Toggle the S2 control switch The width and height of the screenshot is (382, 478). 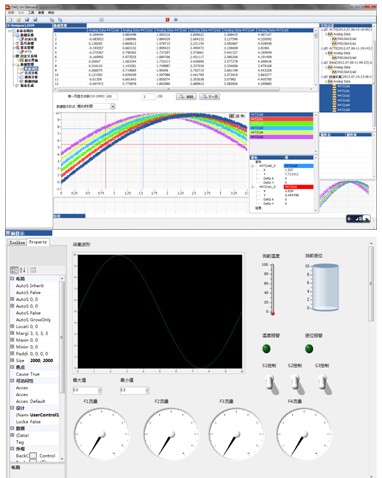297,384
